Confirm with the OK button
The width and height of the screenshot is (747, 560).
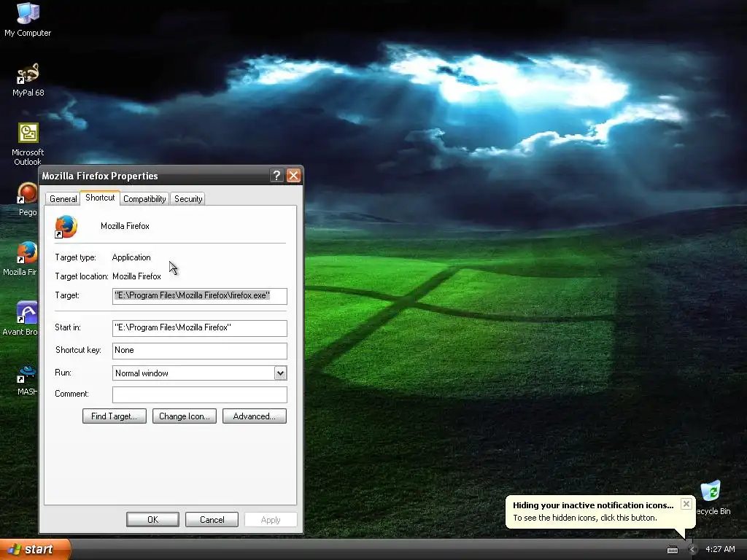152,519
